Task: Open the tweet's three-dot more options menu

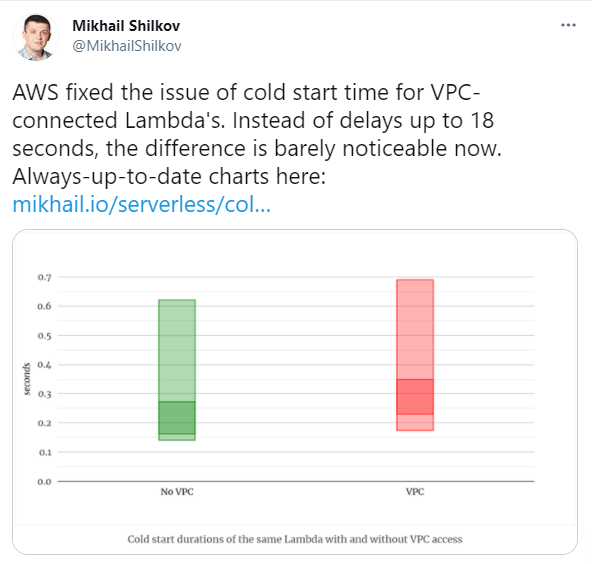Action: (x=568, y=25)
